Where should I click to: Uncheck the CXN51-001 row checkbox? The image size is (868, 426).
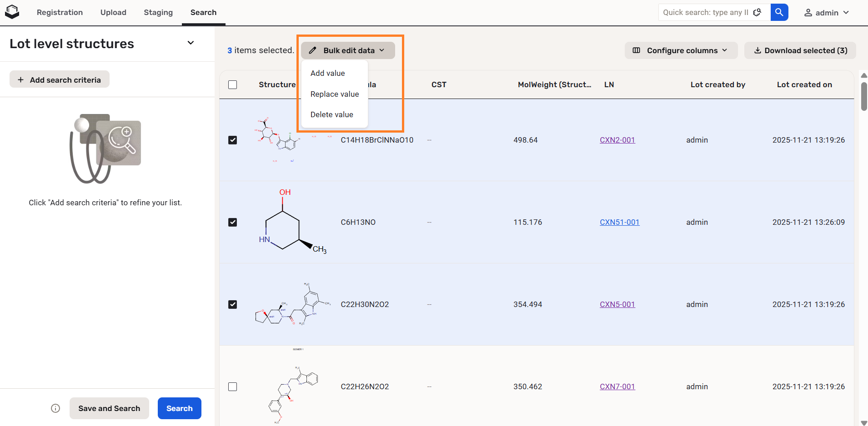pyautogui.click(x=232, y=222)
